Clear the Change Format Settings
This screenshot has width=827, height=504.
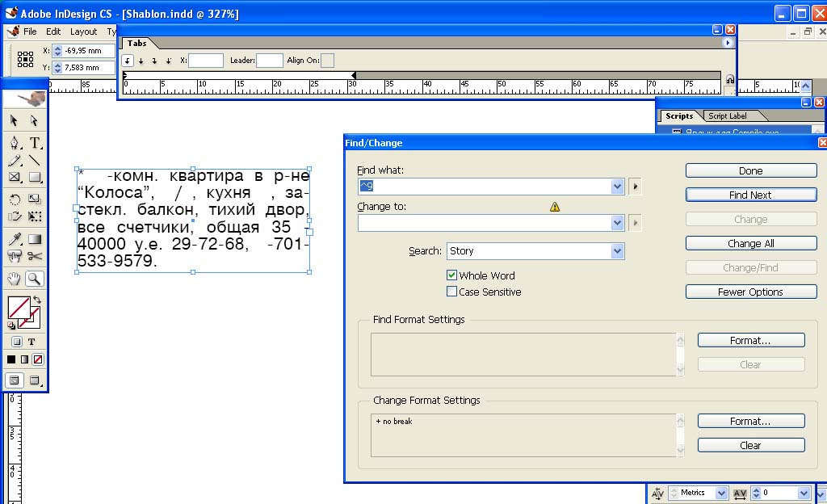(x=751, y=446)
